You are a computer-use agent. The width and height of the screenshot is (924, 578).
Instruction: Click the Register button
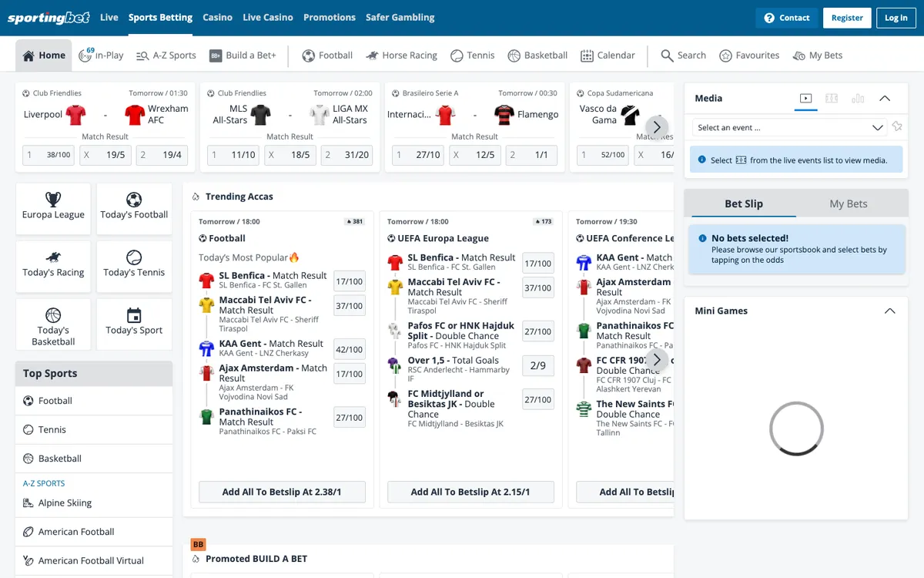pos(847,18)
